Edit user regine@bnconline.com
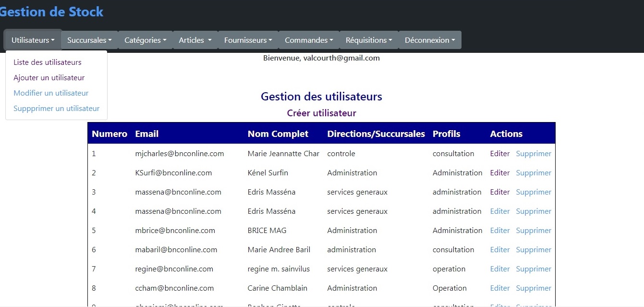Screen dimensions: 644x307 pos(499,269)
